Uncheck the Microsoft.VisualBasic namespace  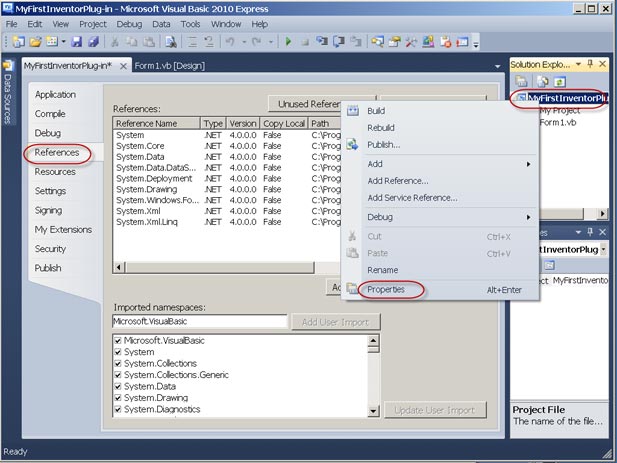(119, 341)
